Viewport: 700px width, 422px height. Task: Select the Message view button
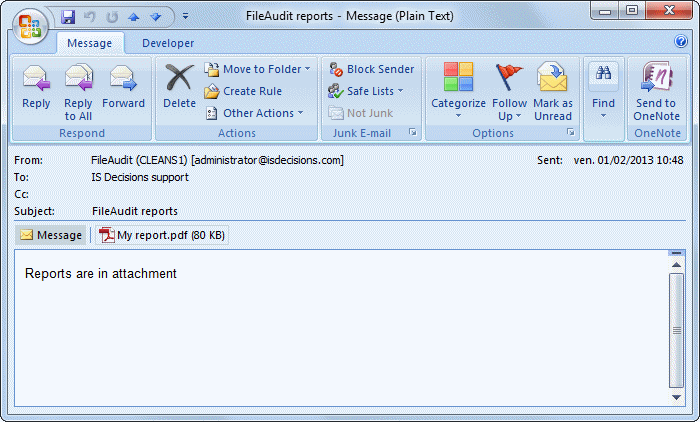[51, 235]
